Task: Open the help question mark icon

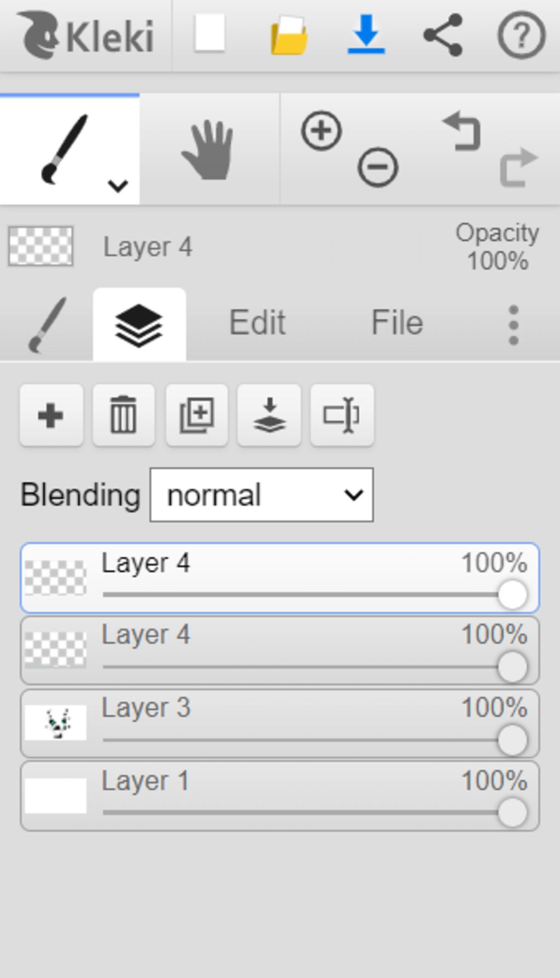Action: [521, 35]
